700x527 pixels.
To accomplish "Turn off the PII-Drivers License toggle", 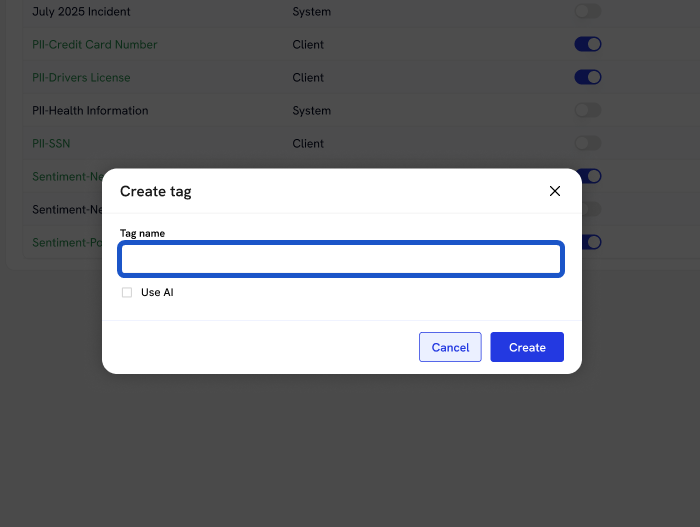I will pos(588,77).
